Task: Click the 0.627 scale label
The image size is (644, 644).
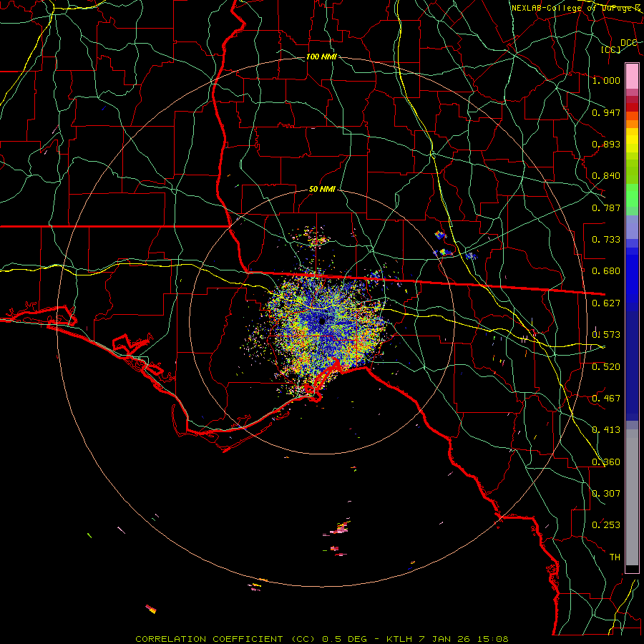Action: 606,303
